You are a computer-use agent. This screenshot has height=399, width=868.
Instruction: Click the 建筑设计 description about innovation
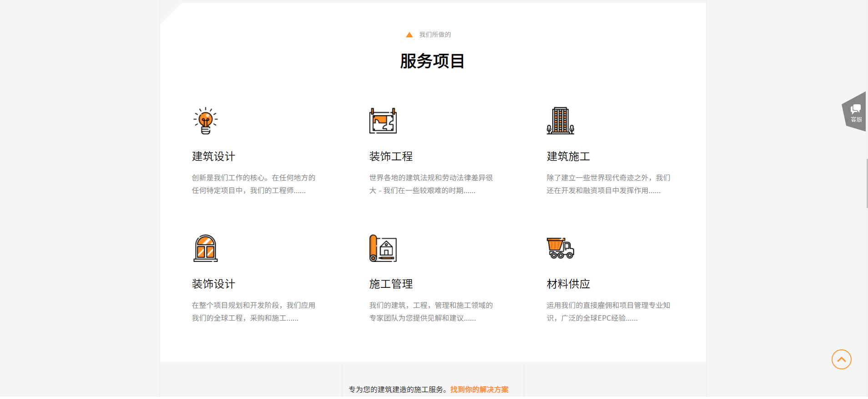pyautogui.click(x=253, y=184)
